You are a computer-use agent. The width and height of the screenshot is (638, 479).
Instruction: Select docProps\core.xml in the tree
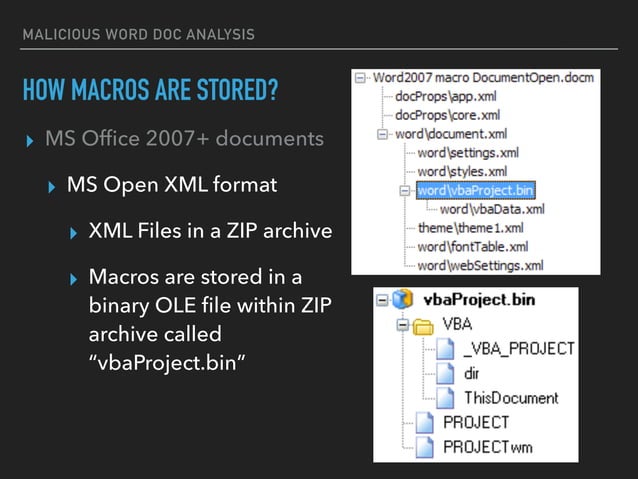point(448,115)
